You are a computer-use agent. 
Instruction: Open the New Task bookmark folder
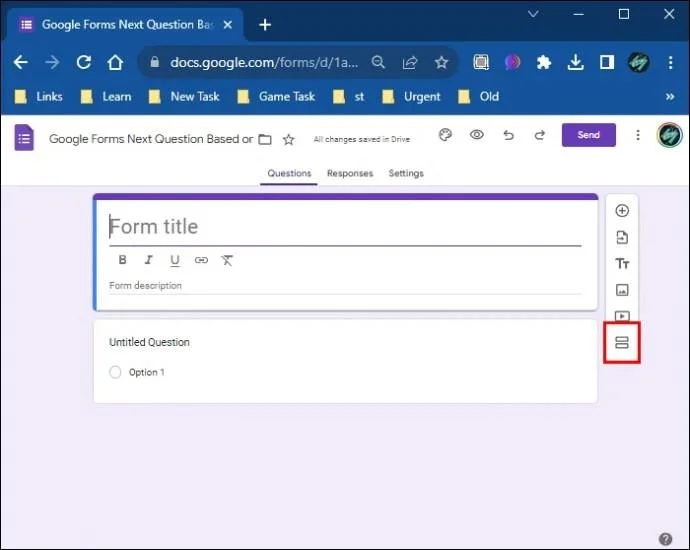(184, 96)
